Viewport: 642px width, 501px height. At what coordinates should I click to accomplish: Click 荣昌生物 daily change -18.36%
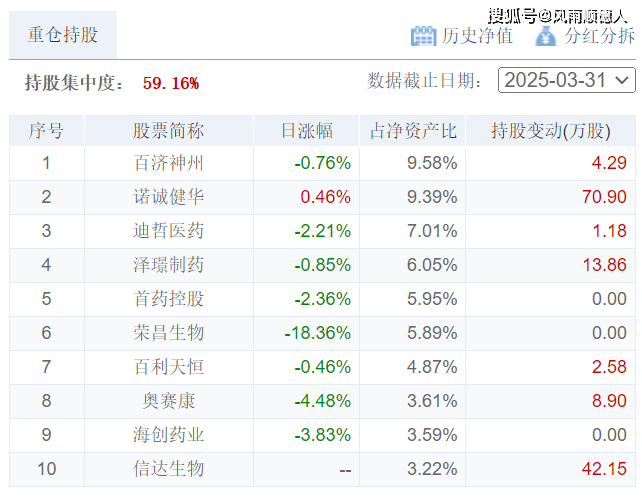point(318,333)
